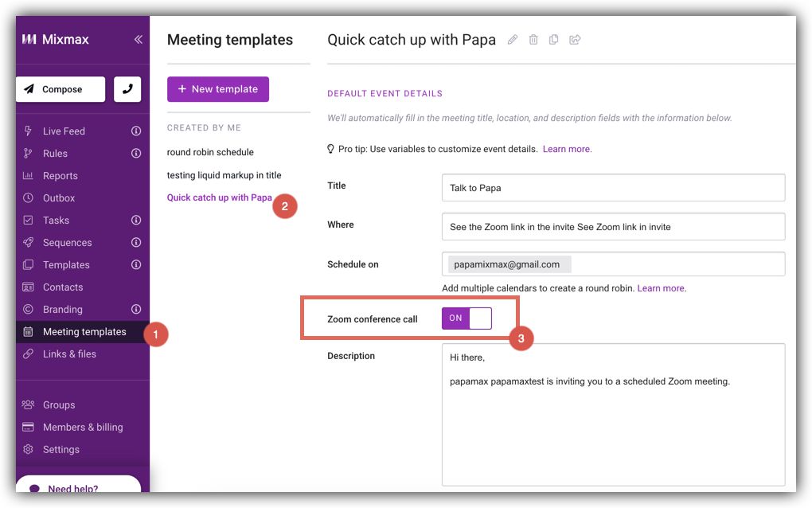Click the Outbox clock icon

pyautogui.click(x=28, y=197)
